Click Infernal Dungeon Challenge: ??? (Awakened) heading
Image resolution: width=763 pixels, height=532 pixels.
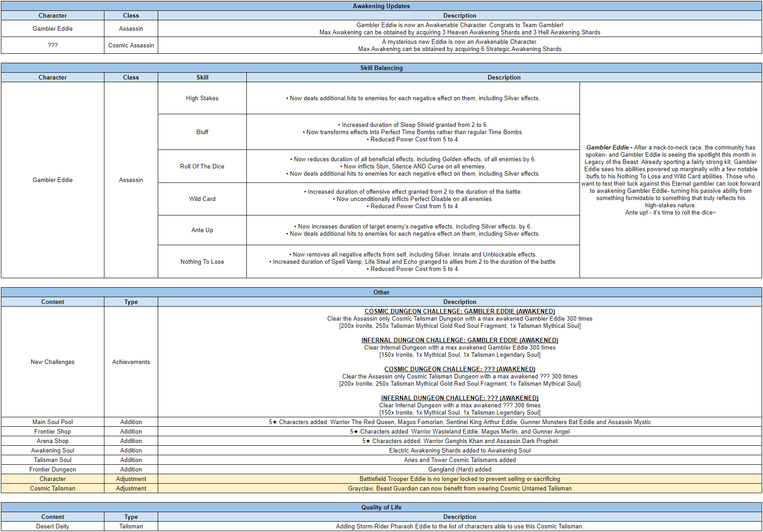(460, 398)
